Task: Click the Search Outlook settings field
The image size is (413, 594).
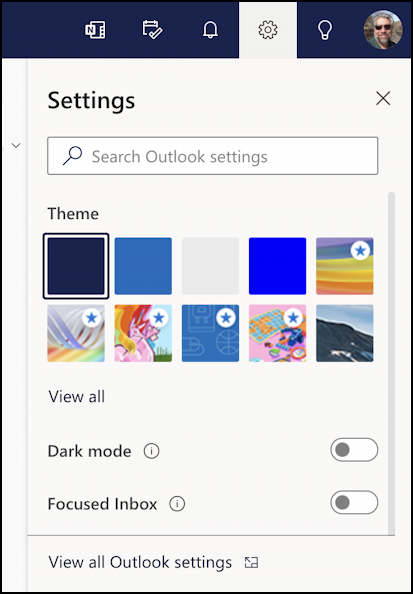Action: click(213, 156)
